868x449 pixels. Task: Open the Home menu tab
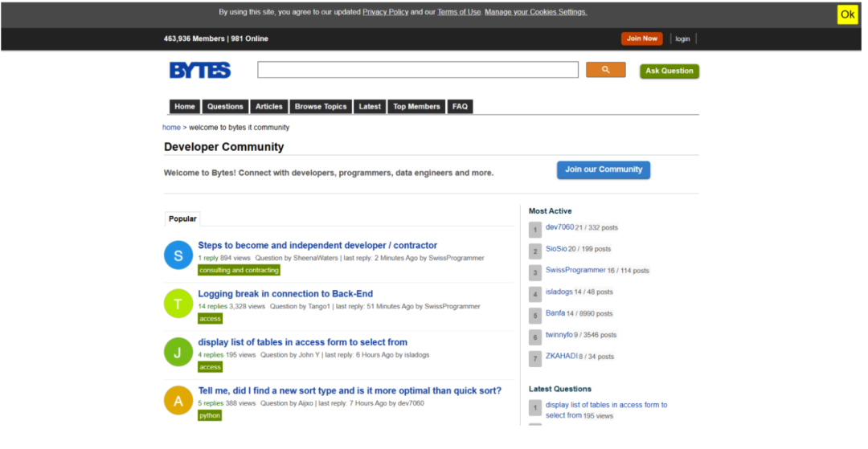click(x=184, y=107)
